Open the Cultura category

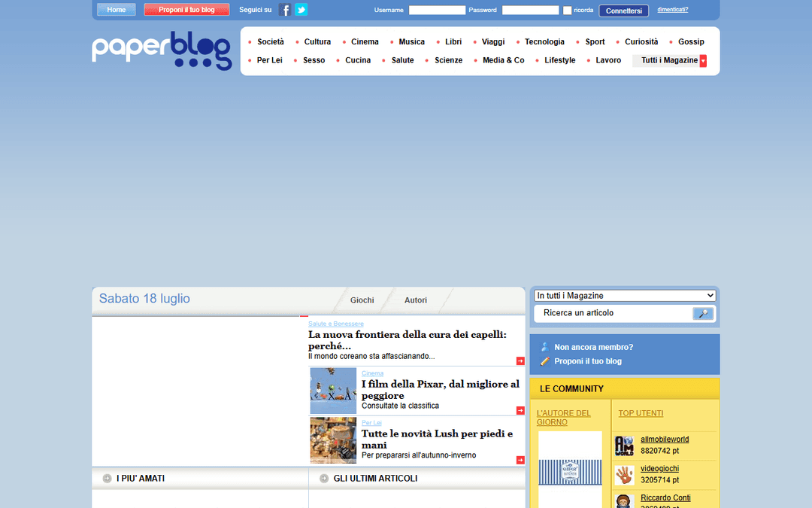(317, 42)
